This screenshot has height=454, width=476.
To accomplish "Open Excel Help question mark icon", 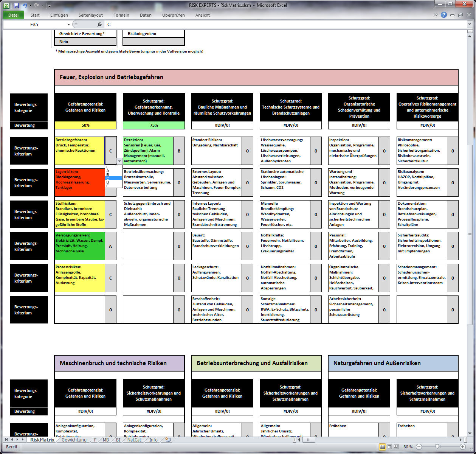I will point(443,15).
